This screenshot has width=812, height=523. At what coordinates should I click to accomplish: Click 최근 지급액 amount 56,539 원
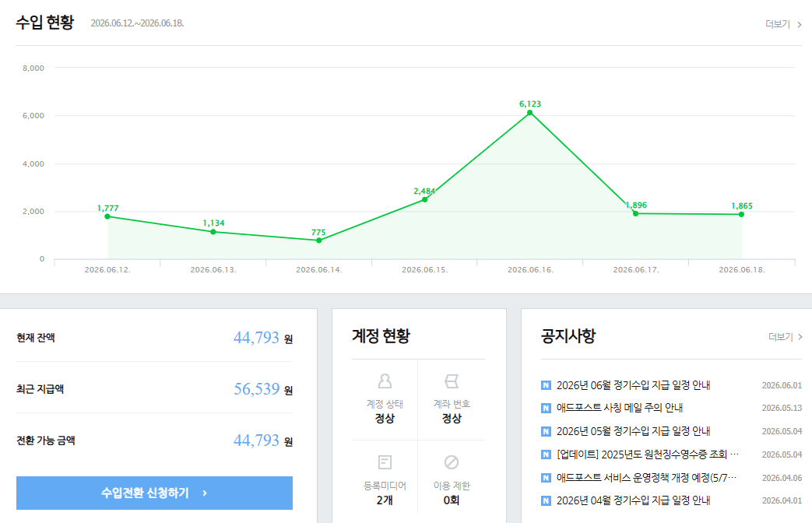[263, 389]
